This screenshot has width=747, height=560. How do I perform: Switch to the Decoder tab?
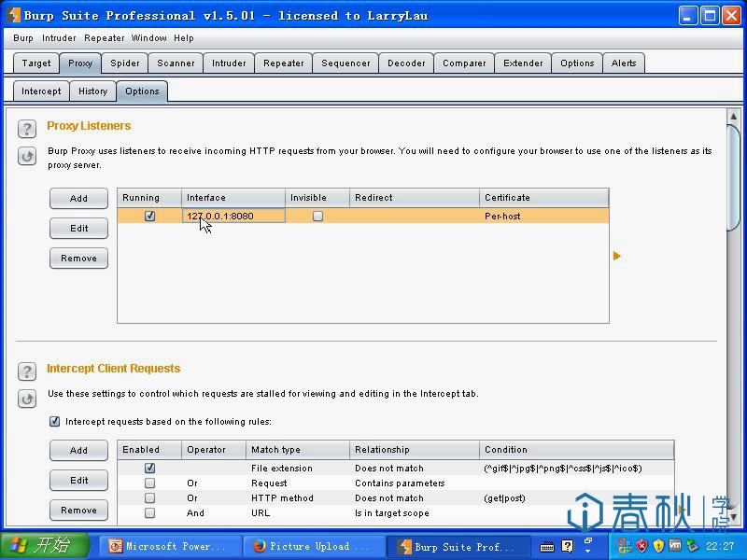tap(406, 63)
